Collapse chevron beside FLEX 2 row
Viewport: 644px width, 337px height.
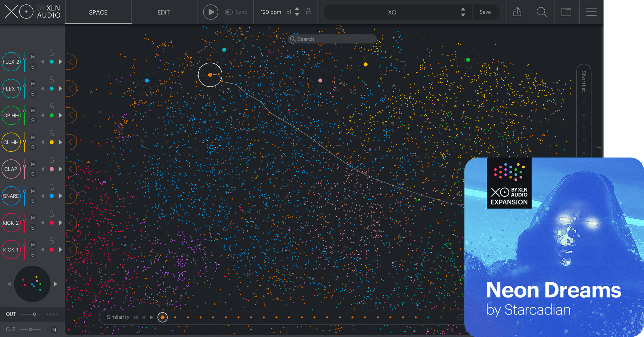pos(71,62)
